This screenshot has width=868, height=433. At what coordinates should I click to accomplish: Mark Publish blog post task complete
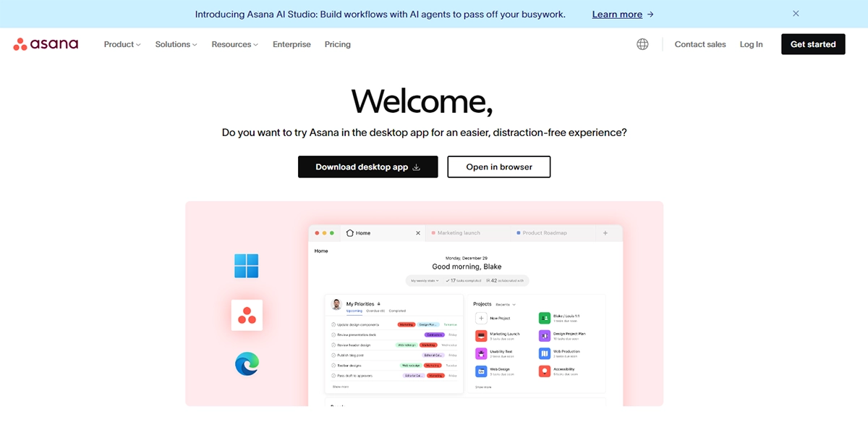click(x=333, y=356)
